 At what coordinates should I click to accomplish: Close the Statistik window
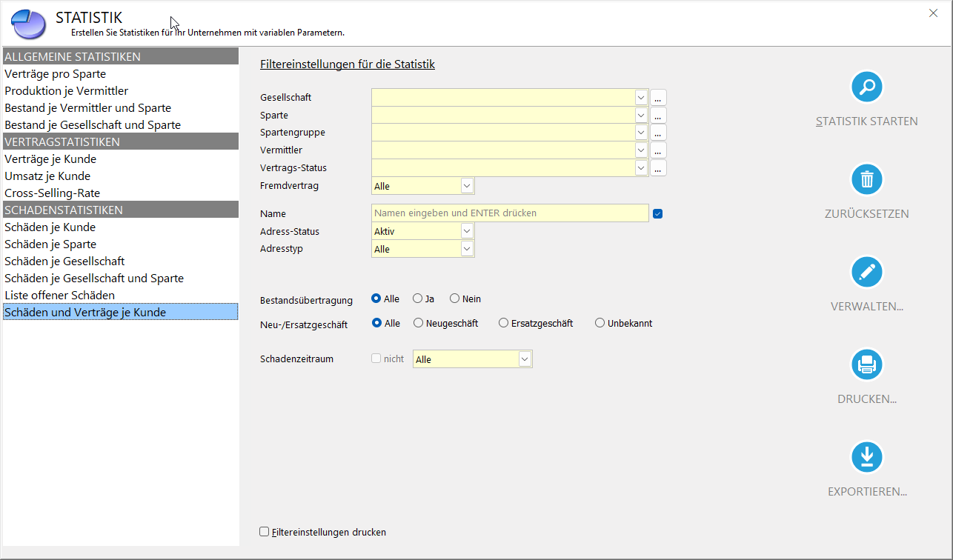tap(933, 13)
